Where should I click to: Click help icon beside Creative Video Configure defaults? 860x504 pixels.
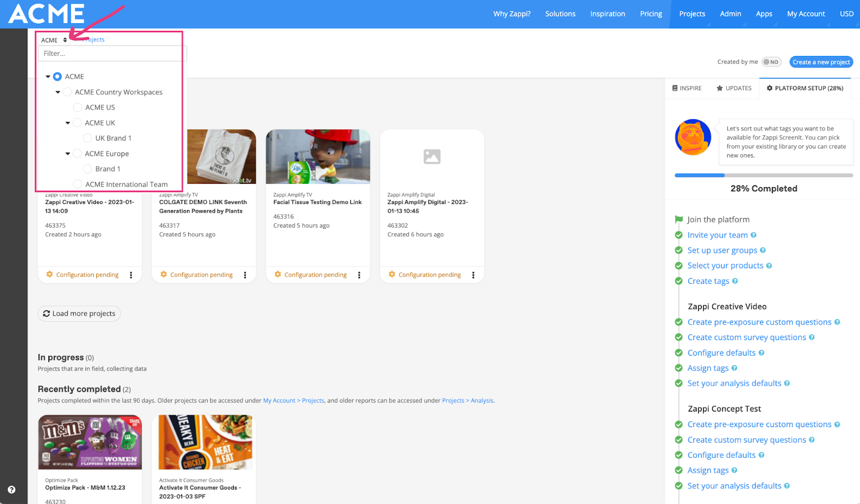pyautogui.click(x=761, y=353)
